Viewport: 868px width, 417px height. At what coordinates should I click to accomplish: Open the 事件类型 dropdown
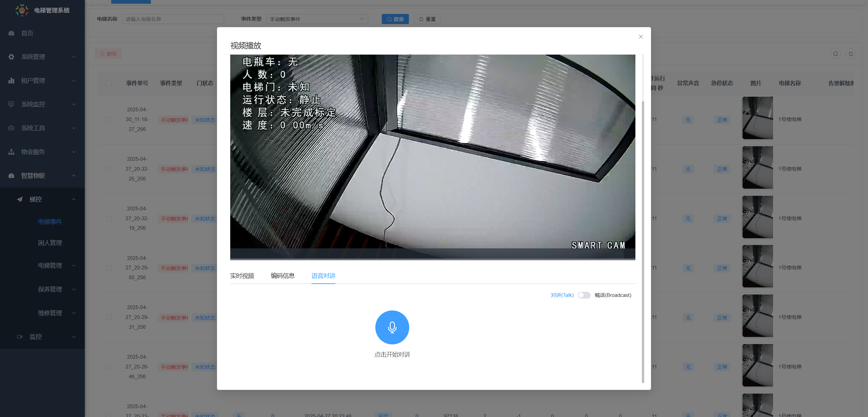[x=317, y=19]
